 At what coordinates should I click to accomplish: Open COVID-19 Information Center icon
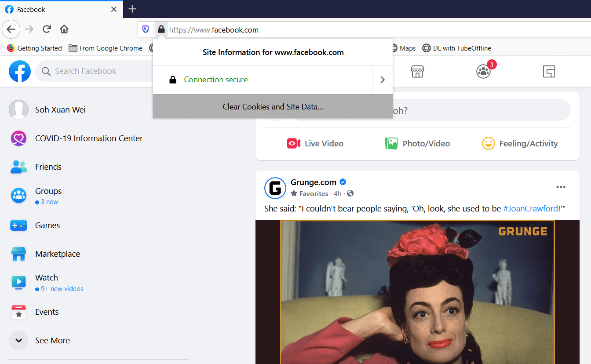point(18,138)
